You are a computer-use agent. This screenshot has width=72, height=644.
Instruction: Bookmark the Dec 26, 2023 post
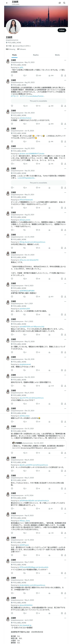[62, 124]
